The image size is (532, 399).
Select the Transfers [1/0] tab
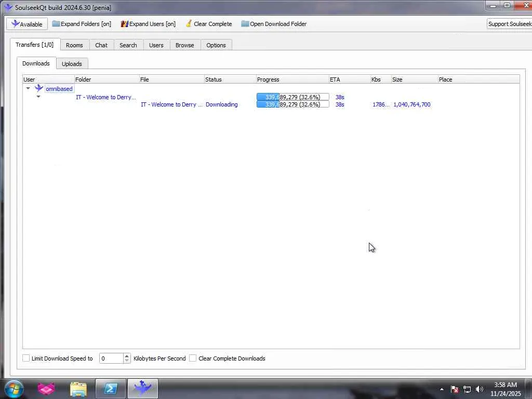(x=35, y=45)
